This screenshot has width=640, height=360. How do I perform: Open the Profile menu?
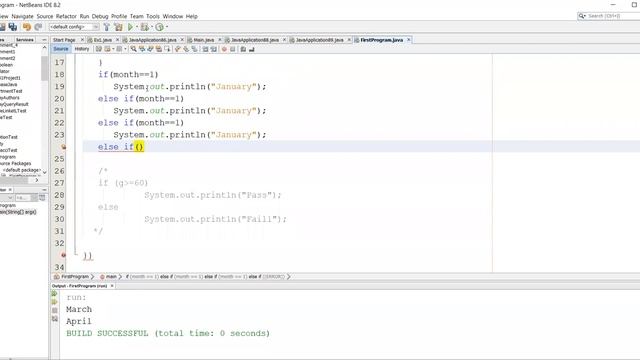[119, 16]
